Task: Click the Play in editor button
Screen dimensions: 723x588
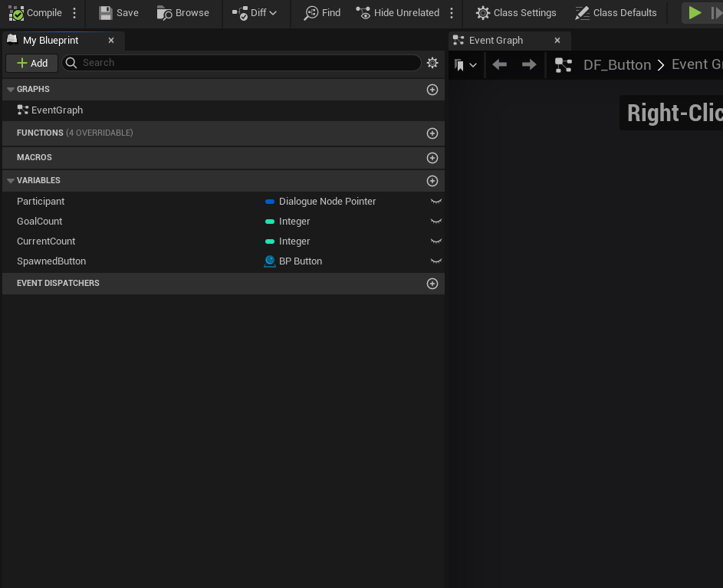Action: [695, 13]
